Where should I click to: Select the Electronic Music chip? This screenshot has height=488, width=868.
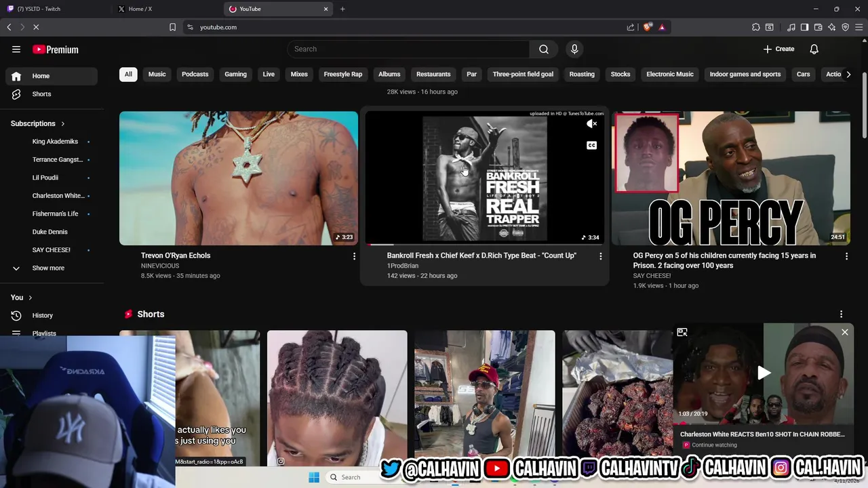pyautogui.click(x=670, y=74)
